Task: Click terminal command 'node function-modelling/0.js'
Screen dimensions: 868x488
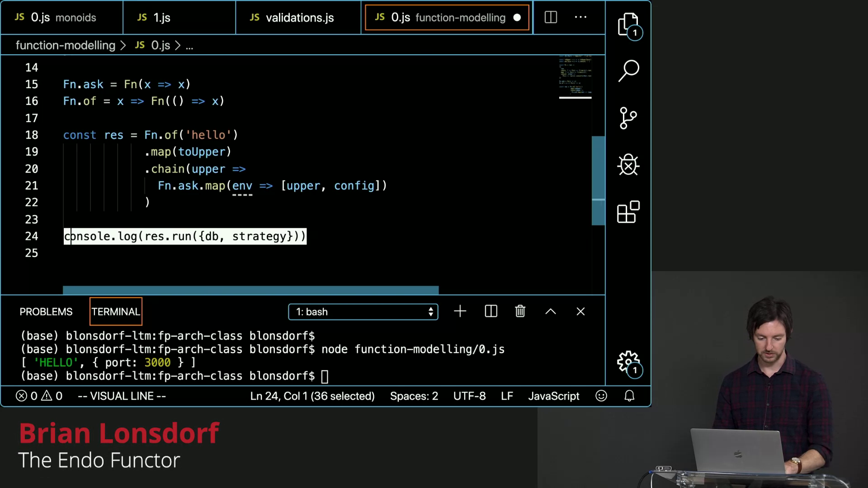Action: (x=413, y=349)
